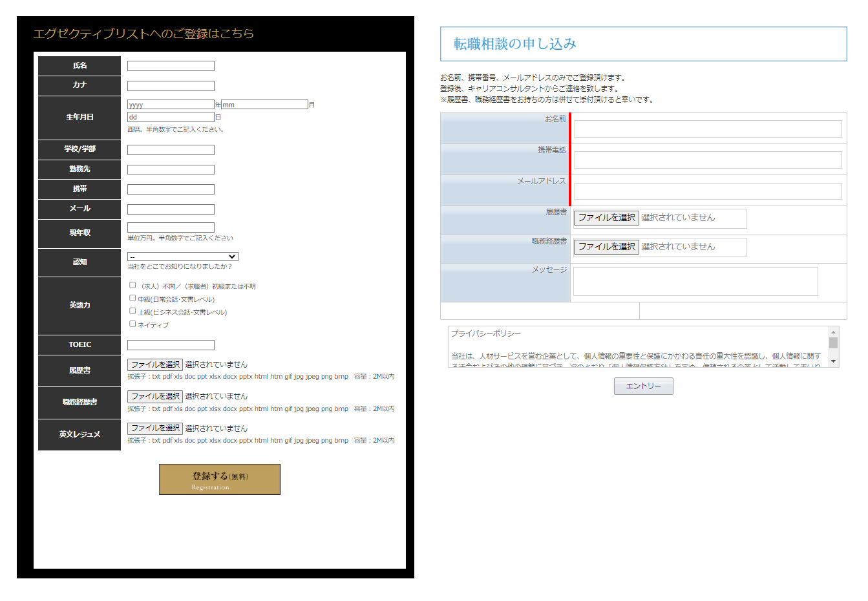Click the プライバシーポリシー heading text
This screenshot has height=601, width=868.
tap(486, 333)
